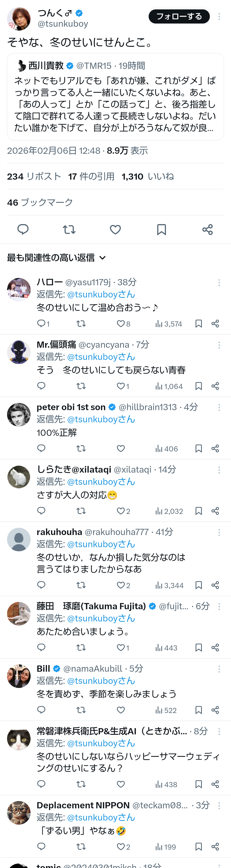
Task: Bookmark the main post
Action: (161, 229)
